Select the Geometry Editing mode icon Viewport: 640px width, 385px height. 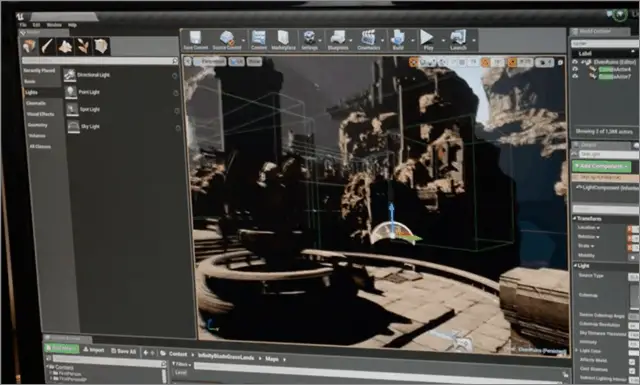101,46
